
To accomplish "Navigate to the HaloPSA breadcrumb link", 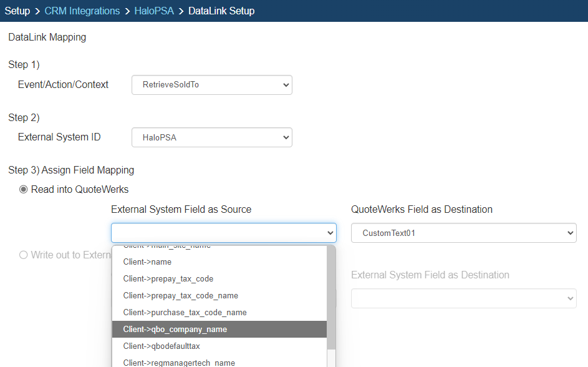I will 155,11.
